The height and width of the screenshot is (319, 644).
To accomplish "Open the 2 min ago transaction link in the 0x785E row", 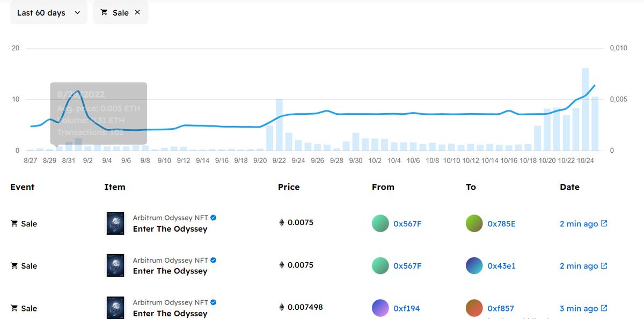I will coord(579,224).
